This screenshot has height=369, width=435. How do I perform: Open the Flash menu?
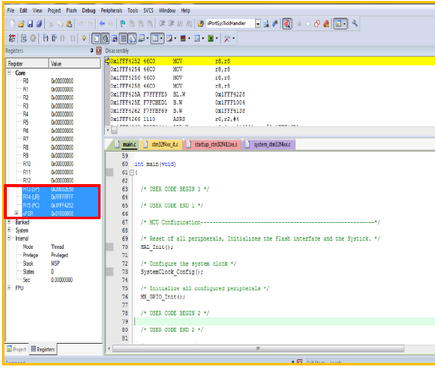coord(71,11)
